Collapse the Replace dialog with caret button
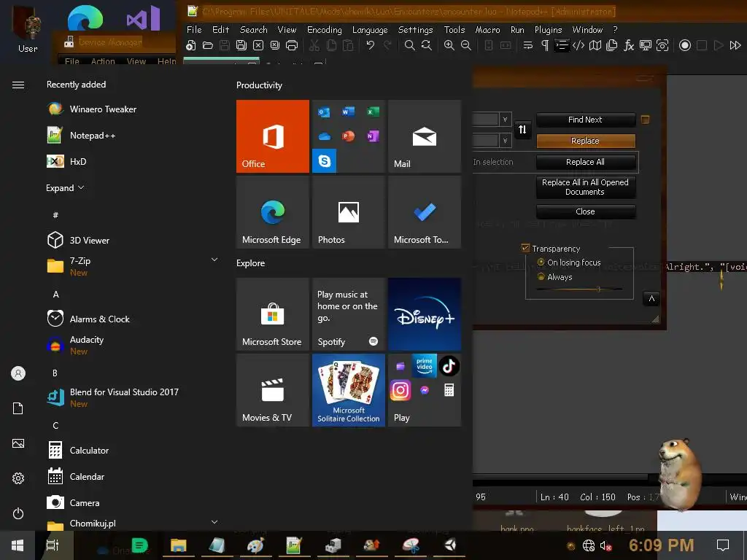Viewport: 747px width, 560px height. coord(651,298)
